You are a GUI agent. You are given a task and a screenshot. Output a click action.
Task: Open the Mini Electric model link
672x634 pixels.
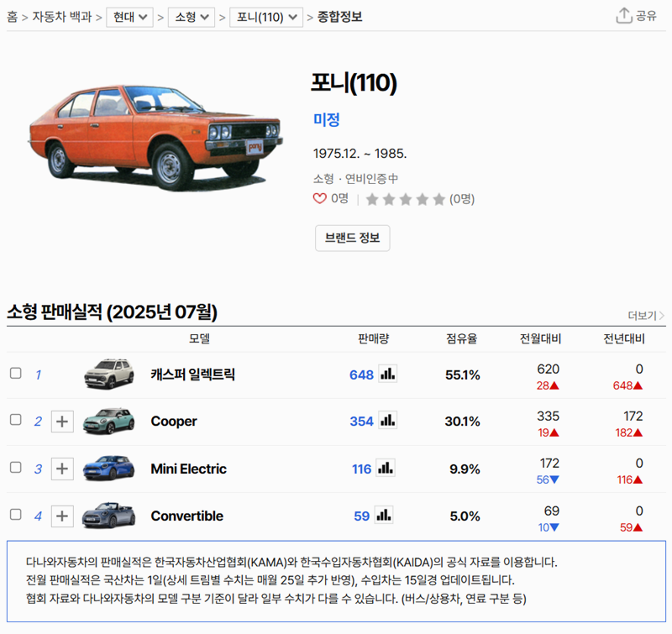[188, 469]
